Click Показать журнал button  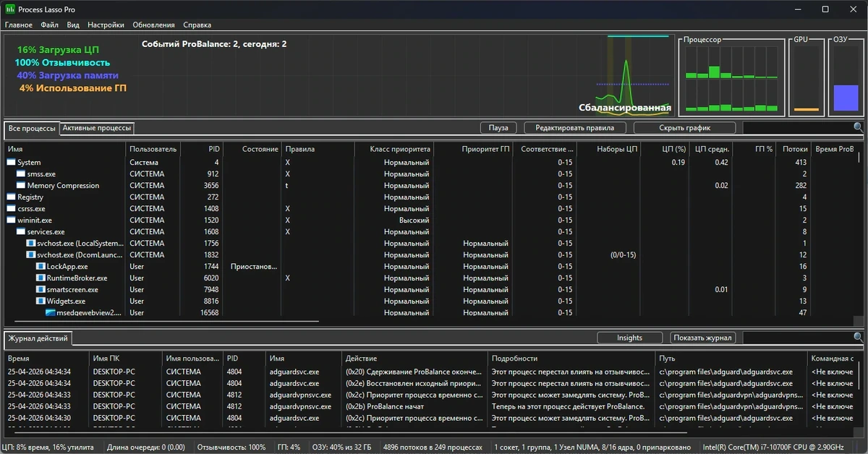(703, 338)
